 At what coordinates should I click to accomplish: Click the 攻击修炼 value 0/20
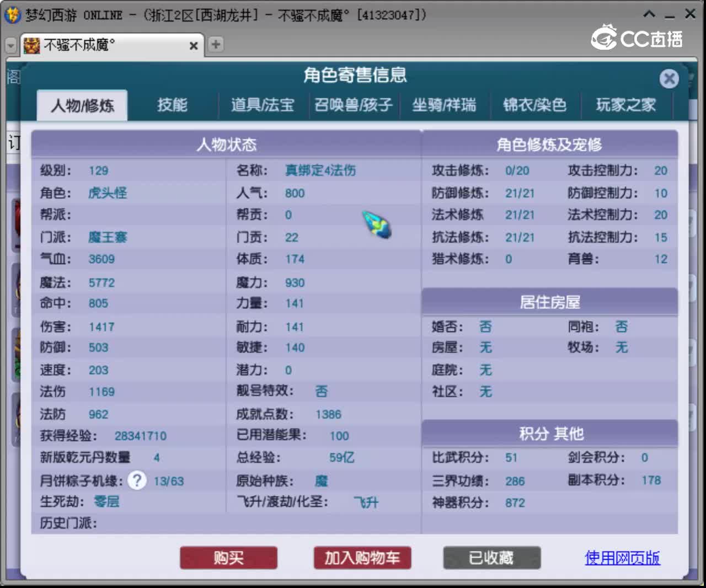(517, 171)
